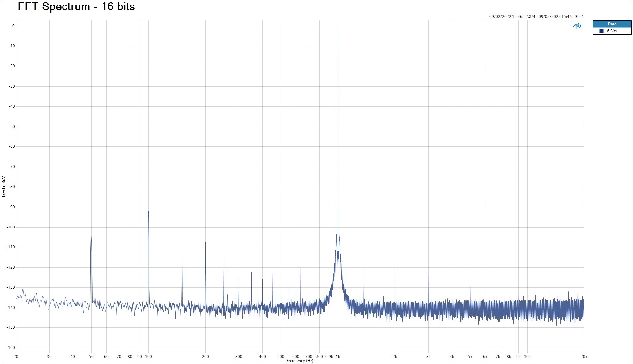The width and height of the screenshot is (633, 364).
Task: Click the 20 tick label at x-axis start
Action: click(16, 357)
